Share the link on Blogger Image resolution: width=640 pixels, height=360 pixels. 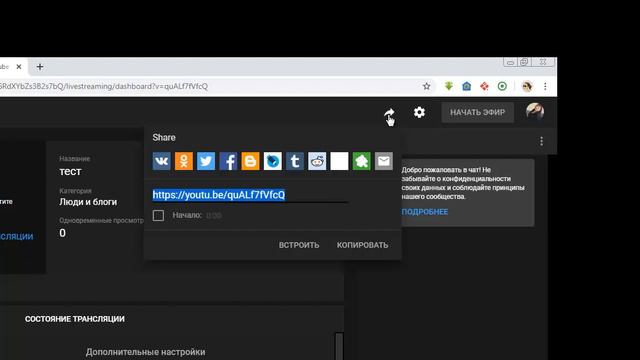(250, 161)
